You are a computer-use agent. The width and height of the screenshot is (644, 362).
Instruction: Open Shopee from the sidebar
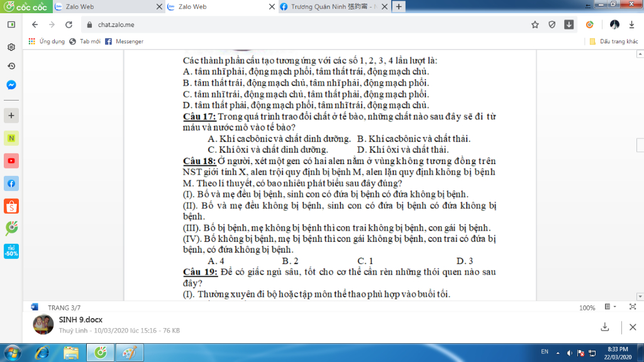[11, 206]
